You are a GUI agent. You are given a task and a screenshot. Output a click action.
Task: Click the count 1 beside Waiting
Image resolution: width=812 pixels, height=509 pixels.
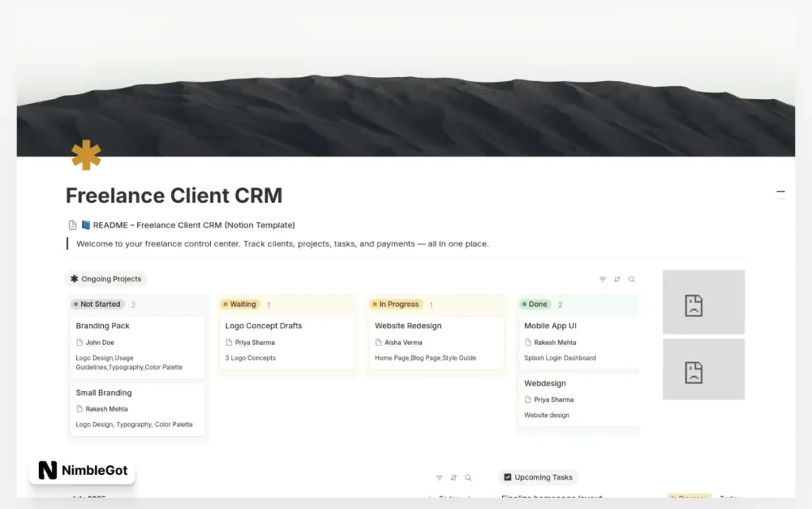point(268,304)
